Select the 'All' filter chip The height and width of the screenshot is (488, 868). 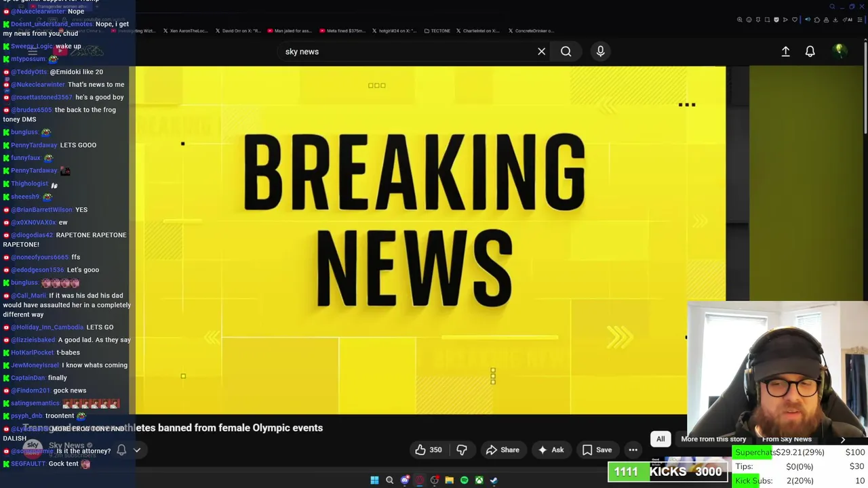click(x=660, y=439)
